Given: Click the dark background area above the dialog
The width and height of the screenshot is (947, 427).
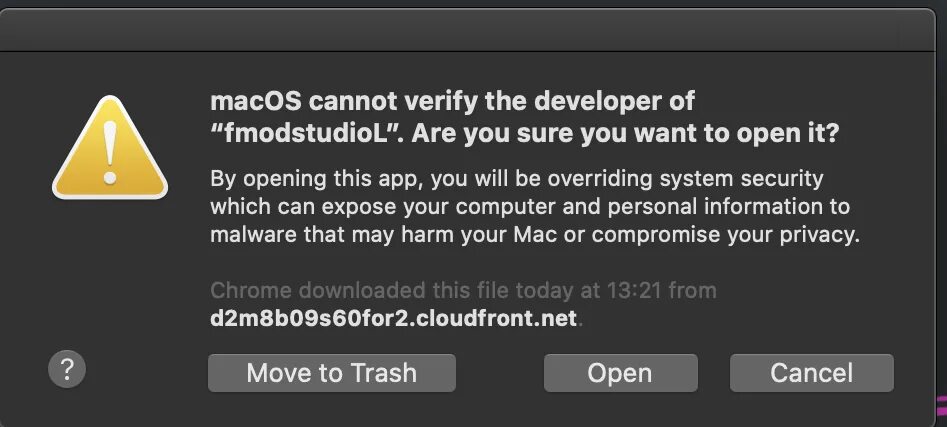Looking at the screenshot, I should [474, 4].
